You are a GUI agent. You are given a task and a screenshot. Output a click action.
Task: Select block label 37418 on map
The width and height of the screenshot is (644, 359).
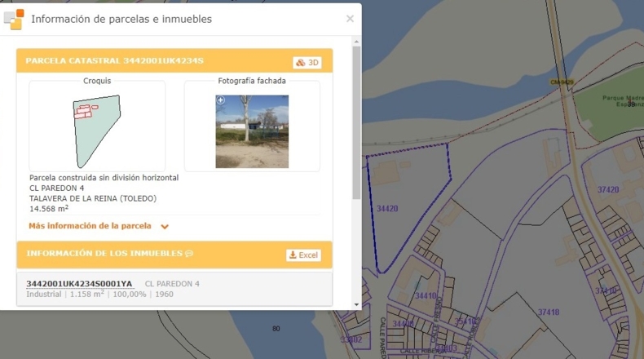549,312
